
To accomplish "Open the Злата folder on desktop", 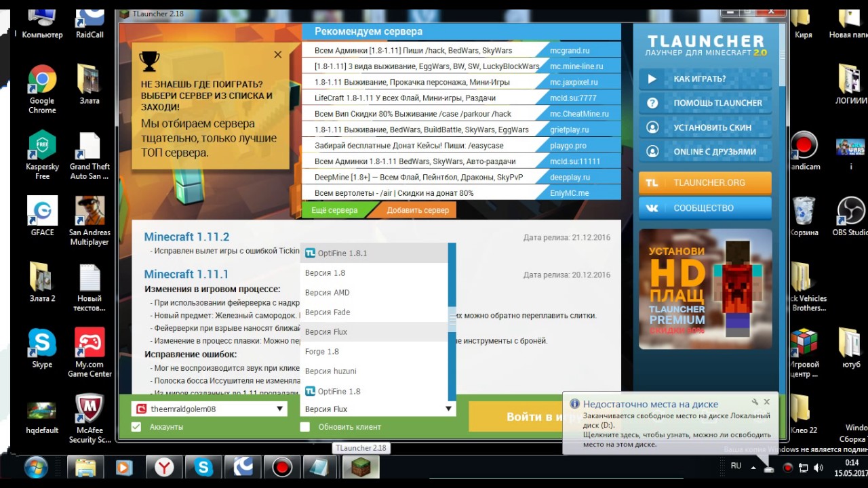I will [90, 84].
